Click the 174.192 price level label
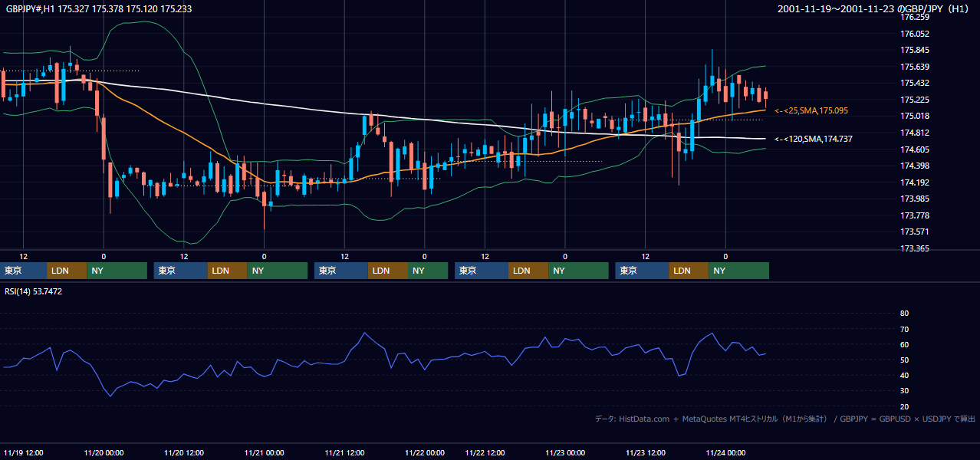 916,182
